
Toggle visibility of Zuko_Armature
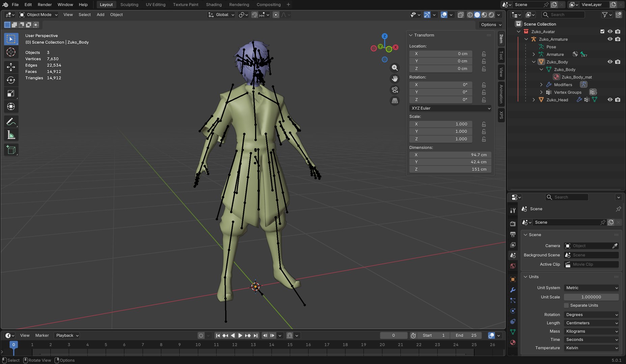610,39
